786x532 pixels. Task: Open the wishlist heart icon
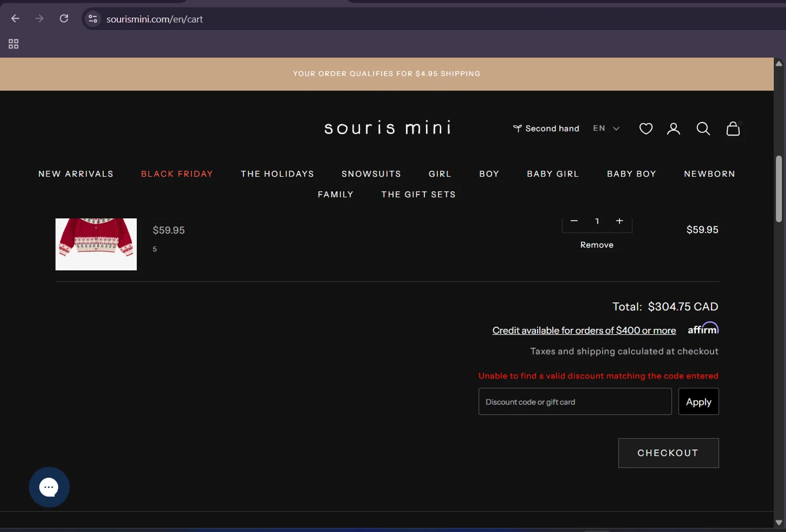pos(646,129)
